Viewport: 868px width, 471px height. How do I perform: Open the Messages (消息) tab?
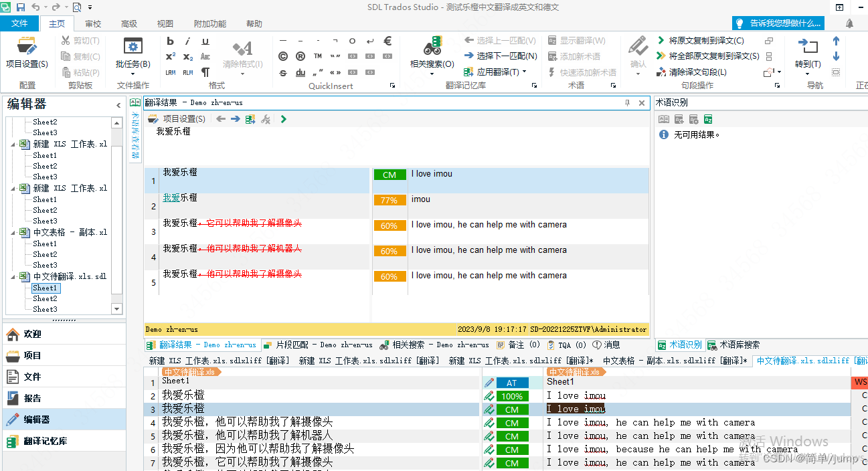pos(606,345)
